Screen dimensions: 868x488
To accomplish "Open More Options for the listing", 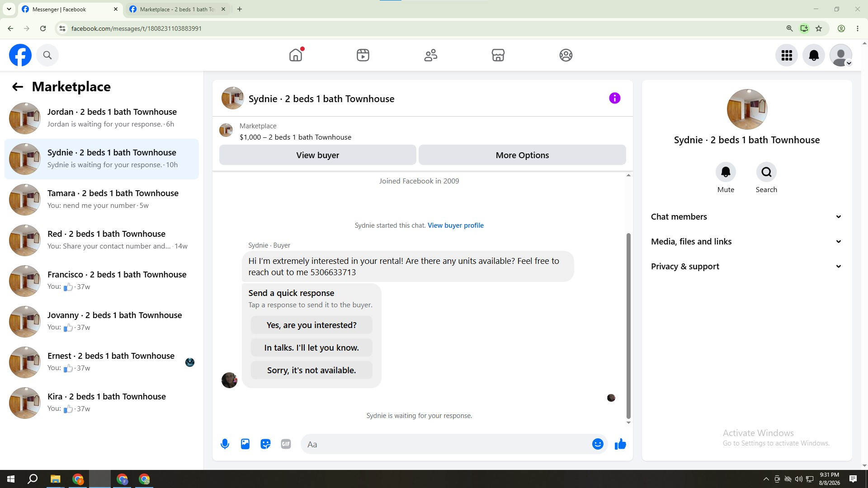I will [522, 155].
